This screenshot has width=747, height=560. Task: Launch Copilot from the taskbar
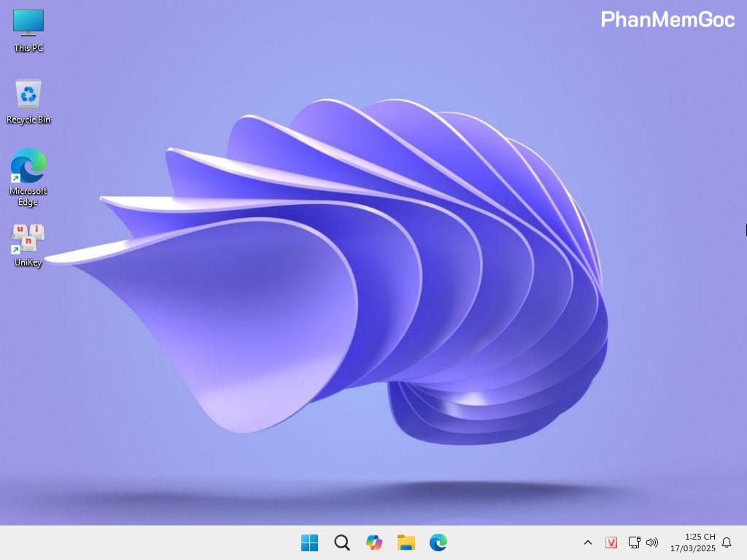[374, 542]
